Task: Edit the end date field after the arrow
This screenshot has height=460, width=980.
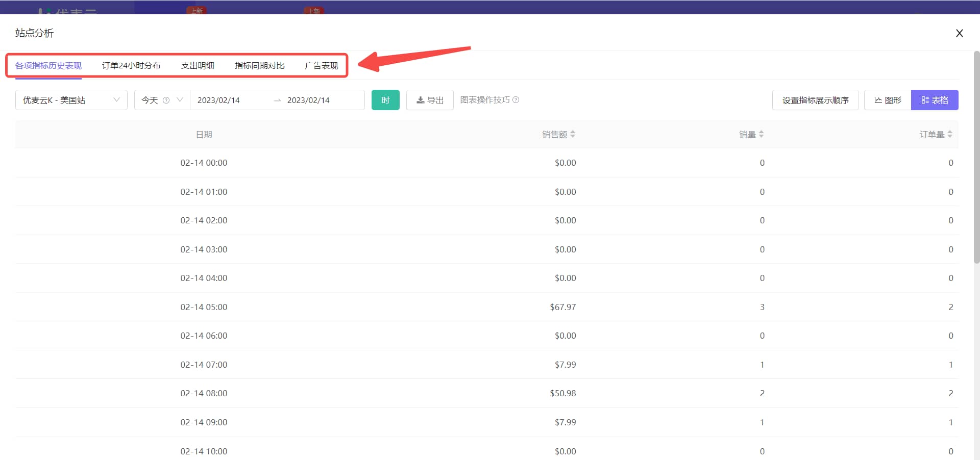Action: coord(308,100)
